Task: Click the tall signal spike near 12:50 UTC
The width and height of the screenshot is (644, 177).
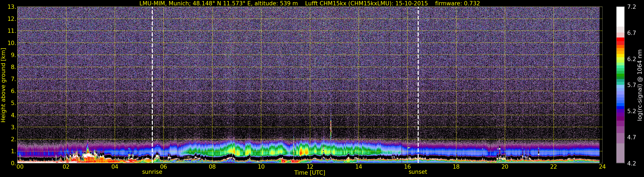Action: (331, 130)
